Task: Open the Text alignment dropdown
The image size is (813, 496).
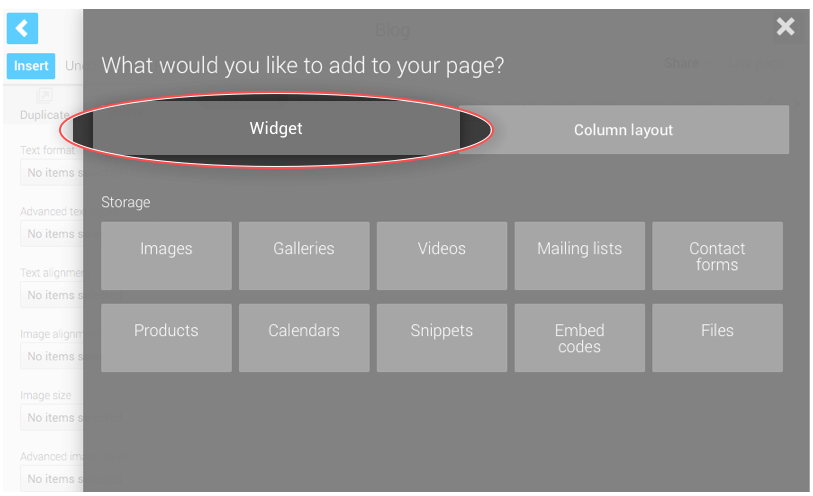Action: click(52, 295)
